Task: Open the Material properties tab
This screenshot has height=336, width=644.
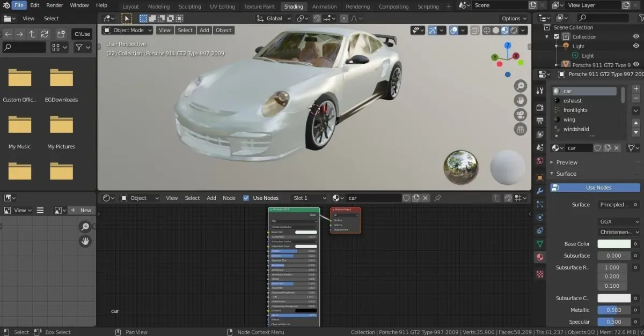Action: [540, 257]
